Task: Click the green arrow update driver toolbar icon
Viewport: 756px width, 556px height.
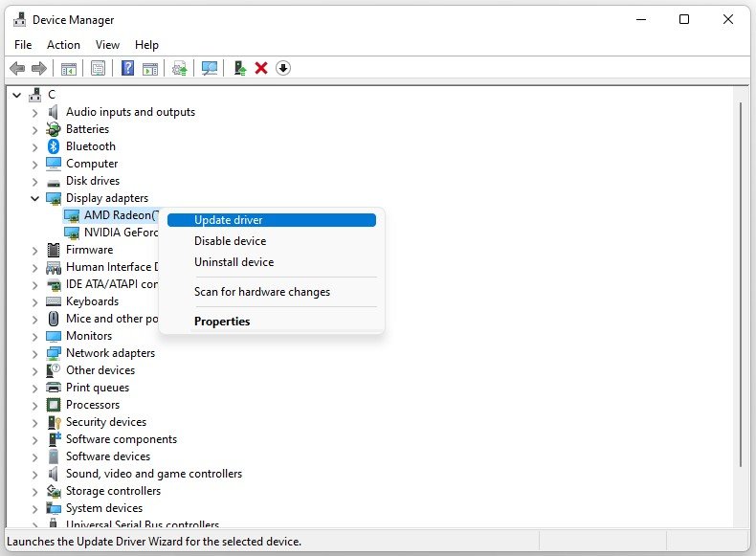Action: tap(239, 68)
